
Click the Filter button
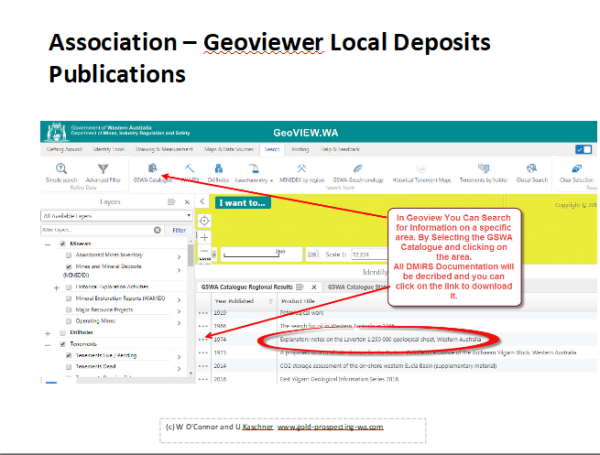(x=179, y=230)
